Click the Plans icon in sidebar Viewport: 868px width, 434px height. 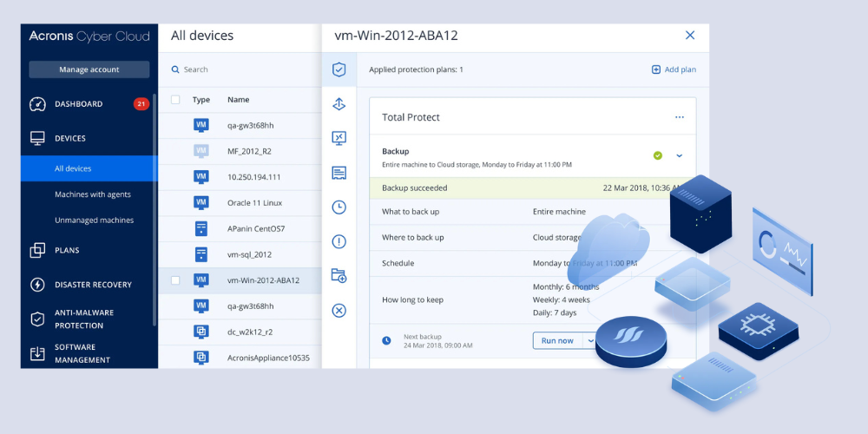37,250
